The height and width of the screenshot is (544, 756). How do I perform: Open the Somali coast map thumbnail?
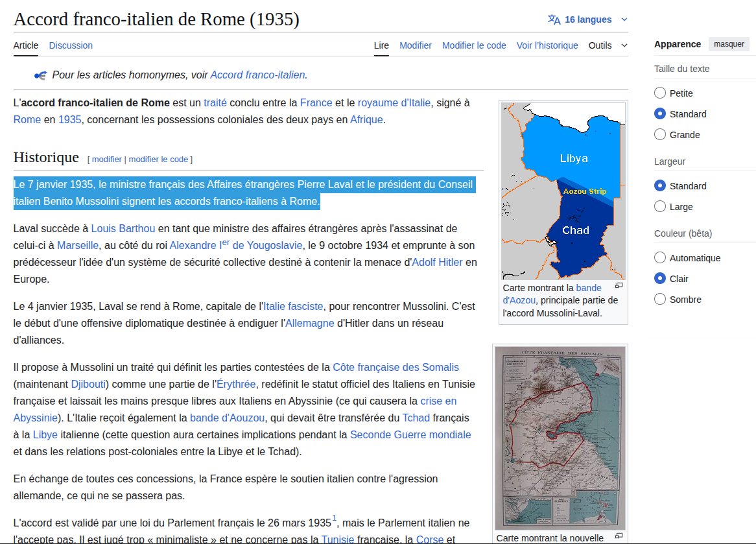tap(560, 438)
